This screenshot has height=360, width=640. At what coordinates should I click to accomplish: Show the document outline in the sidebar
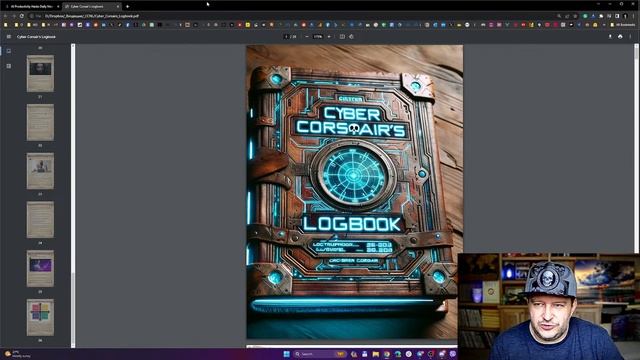[9, 66]
